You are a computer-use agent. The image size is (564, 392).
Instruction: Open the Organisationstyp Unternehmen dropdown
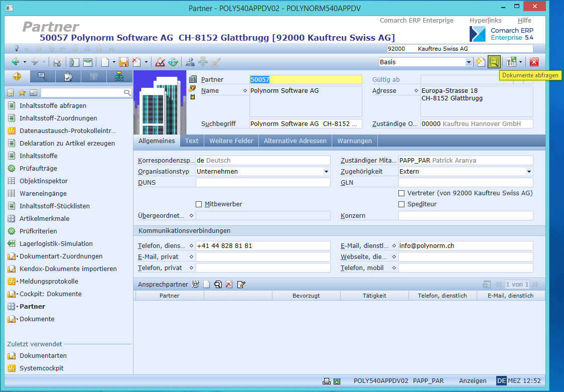326,172
